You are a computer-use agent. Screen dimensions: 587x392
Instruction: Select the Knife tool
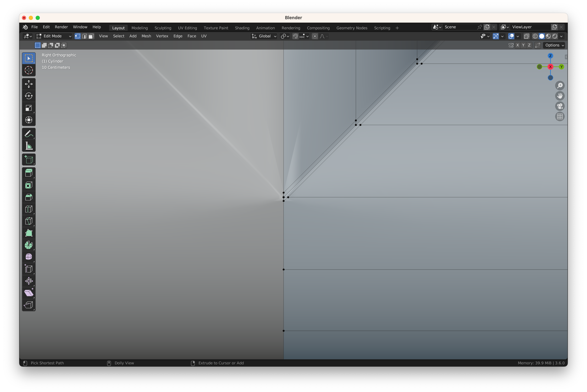[29, 221]
